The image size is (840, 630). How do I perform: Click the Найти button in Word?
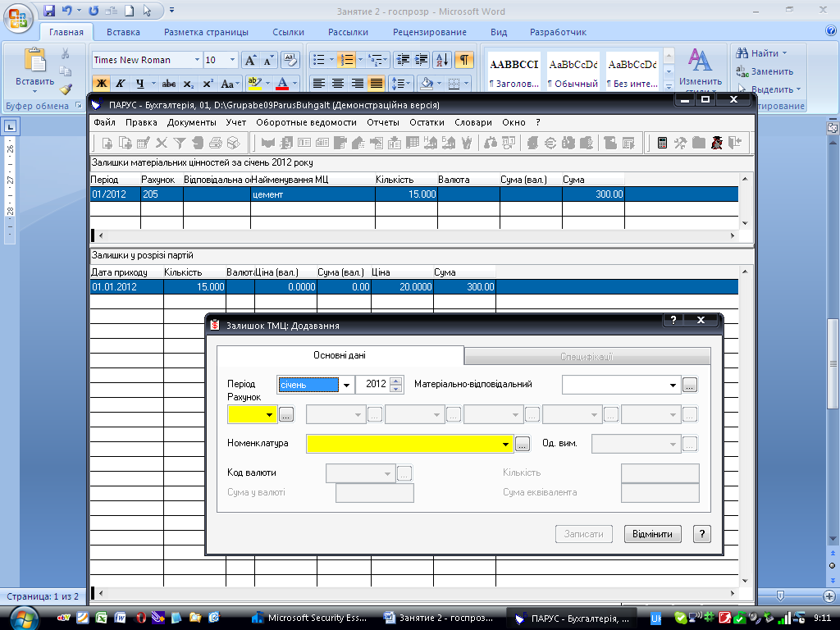[760, 53]
